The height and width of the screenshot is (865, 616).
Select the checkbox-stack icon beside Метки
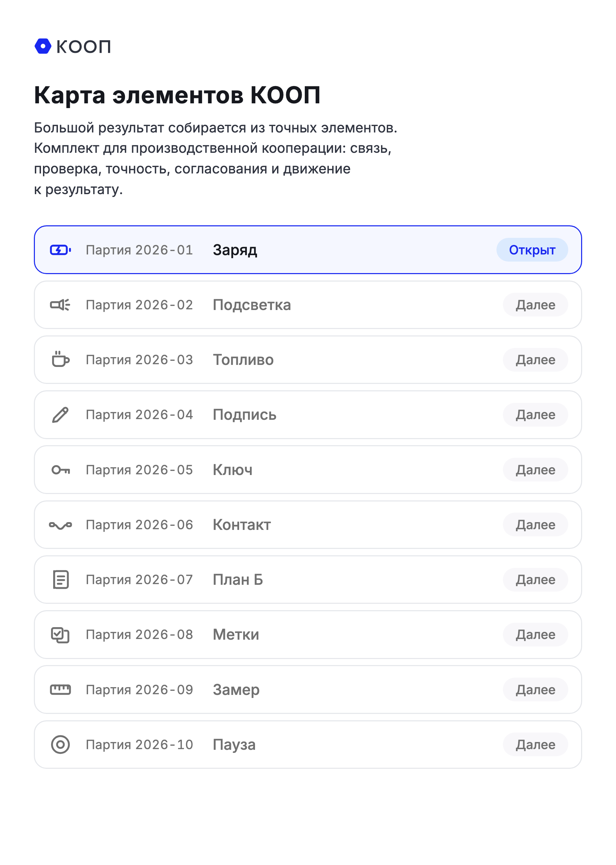coord(60,635)
